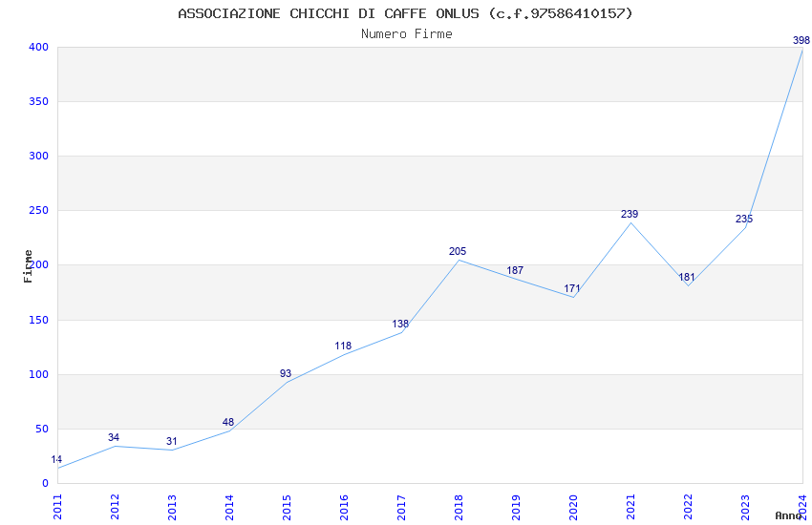Click the 200 y-axis tick label

(x=40, y=264)
